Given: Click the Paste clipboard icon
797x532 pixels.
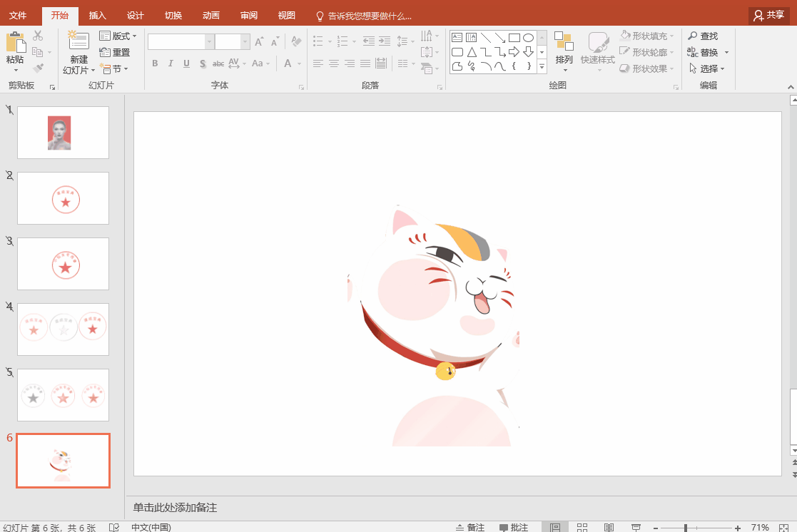Looking at the screenshot, I should [15, 43].
